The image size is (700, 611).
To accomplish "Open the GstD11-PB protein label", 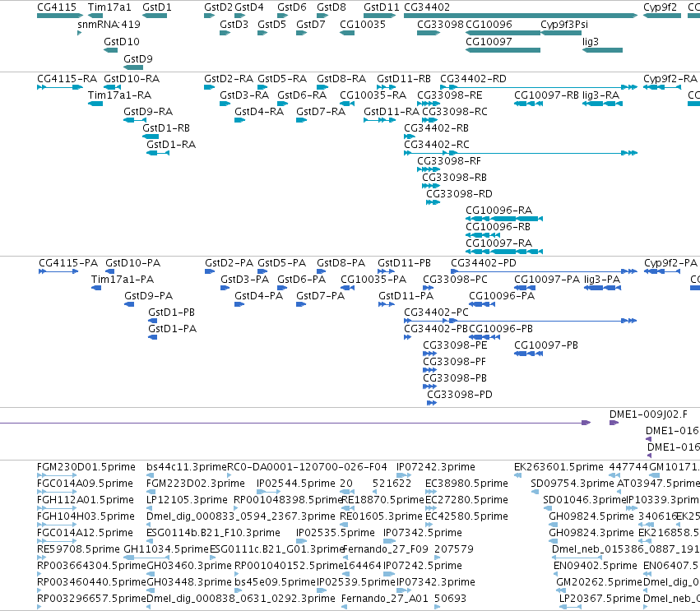I will [404, 263].
